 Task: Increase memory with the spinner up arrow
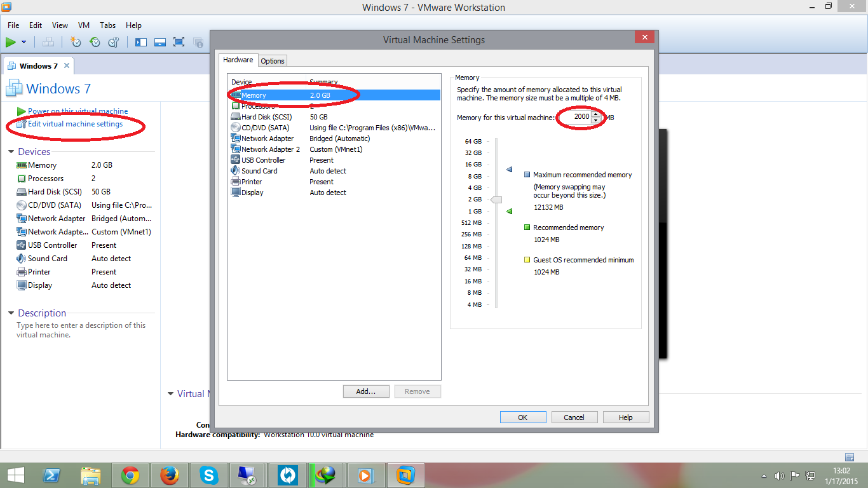click(x=595, y=114)
